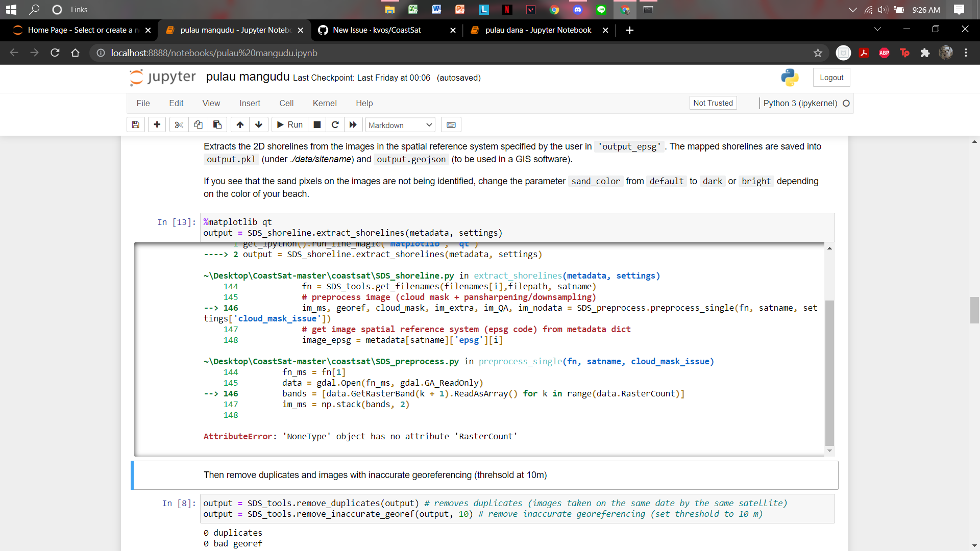Restart kernel and run all cells
Image resolution: width=980 pixels, height=551 pixels.
(x=353, y=124)
